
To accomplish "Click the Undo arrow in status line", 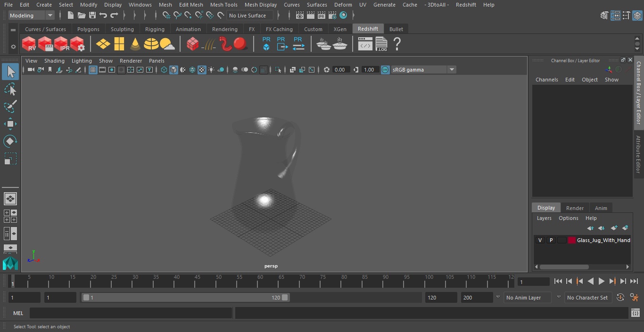I will pyautogui.click(x=103, y=16).
